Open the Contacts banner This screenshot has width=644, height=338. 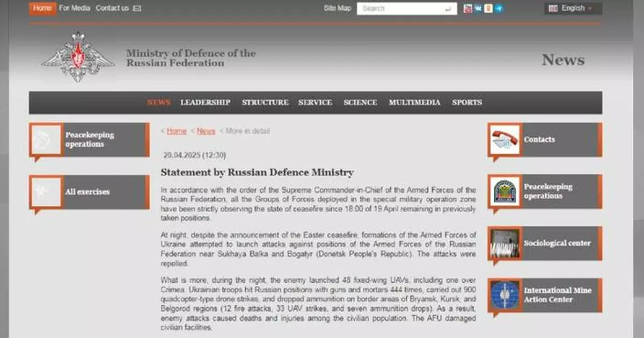pos(545,140)
